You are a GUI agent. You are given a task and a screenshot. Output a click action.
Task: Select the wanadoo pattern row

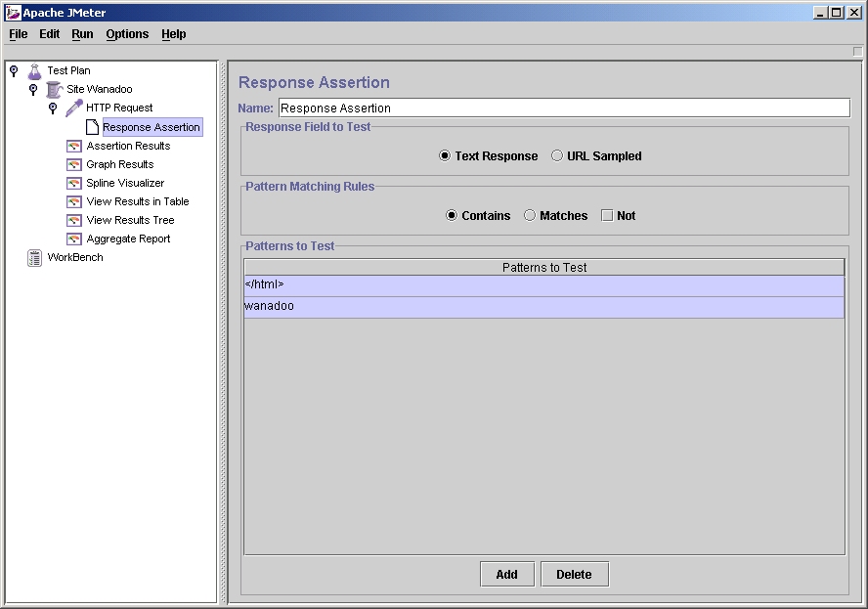tap(543, 307)
